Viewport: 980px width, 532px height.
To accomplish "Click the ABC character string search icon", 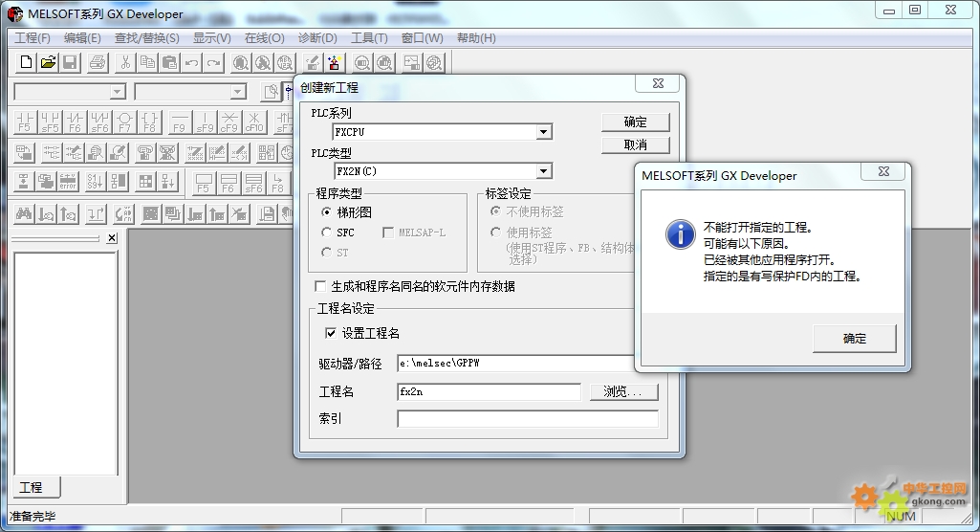I will click(x=285, y=62).
